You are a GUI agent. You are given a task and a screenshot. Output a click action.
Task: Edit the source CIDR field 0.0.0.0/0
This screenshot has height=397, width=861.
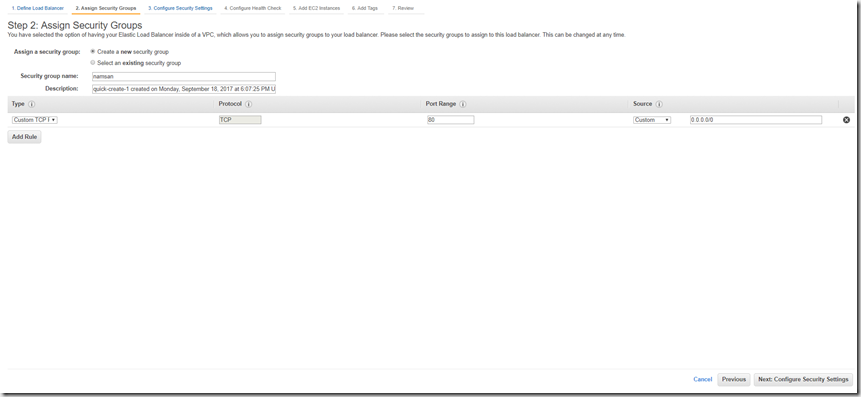pyautogui.click(x=756, y=120)
